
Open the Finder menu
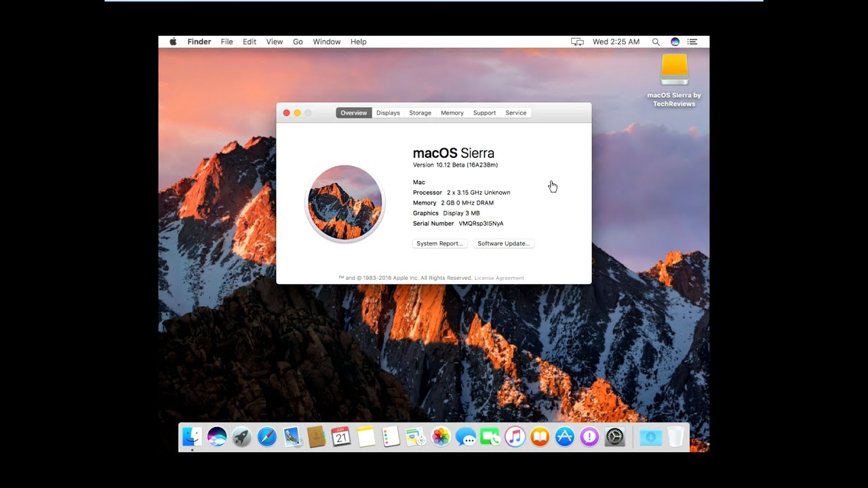199,42
